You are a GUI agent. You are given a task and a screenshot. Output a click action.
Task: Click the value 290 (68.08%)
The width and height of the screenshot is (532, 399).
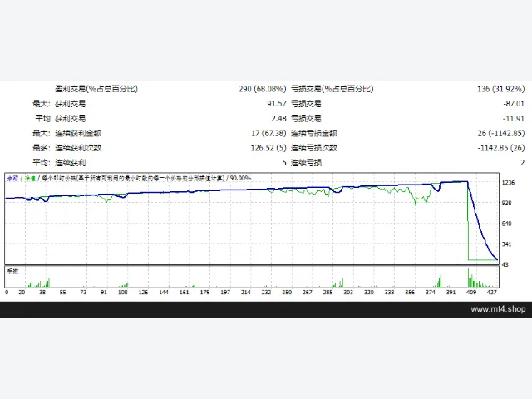pos(263,89)
